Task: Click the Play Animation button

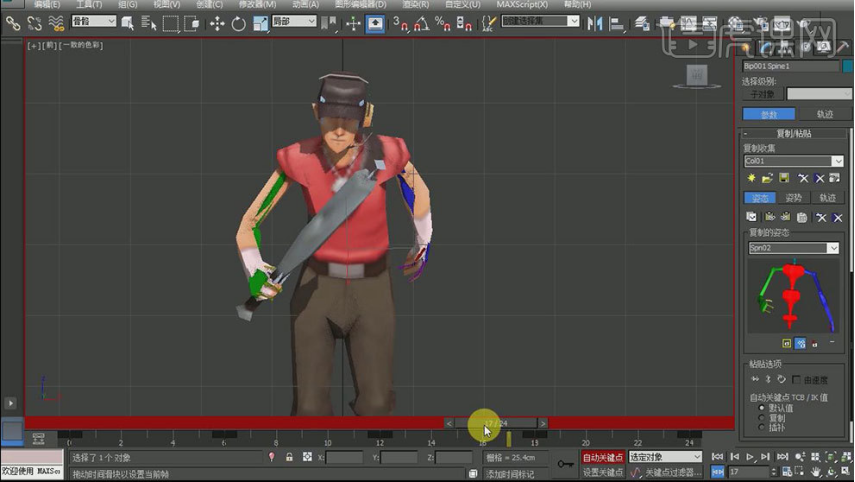Action: click(x=750, y=457)
